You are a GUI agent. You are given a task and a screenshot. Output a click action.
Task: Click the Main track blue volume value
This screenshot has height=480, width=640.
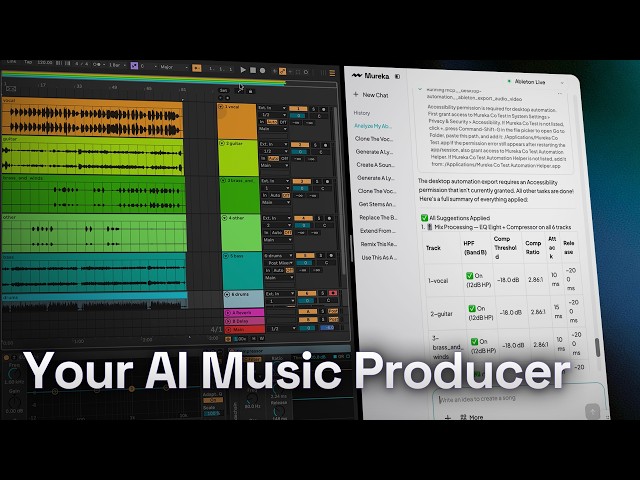(327, 328)
